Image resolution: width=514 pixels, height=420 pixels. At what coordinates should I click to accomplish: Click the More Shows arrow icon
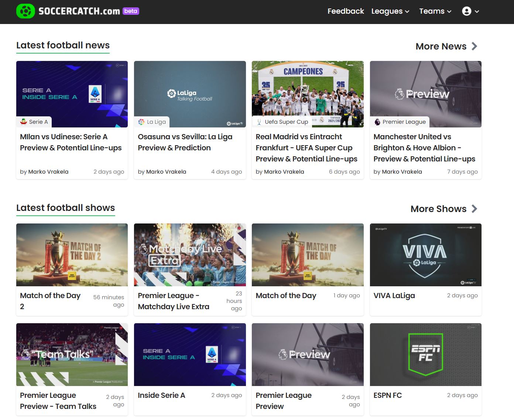(474, 209)
